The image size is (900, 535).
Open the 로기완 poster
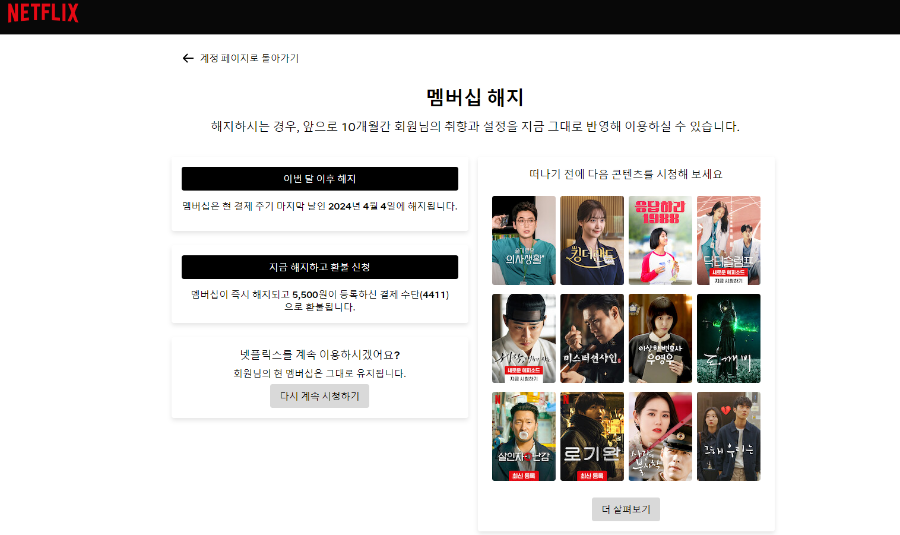592,436
